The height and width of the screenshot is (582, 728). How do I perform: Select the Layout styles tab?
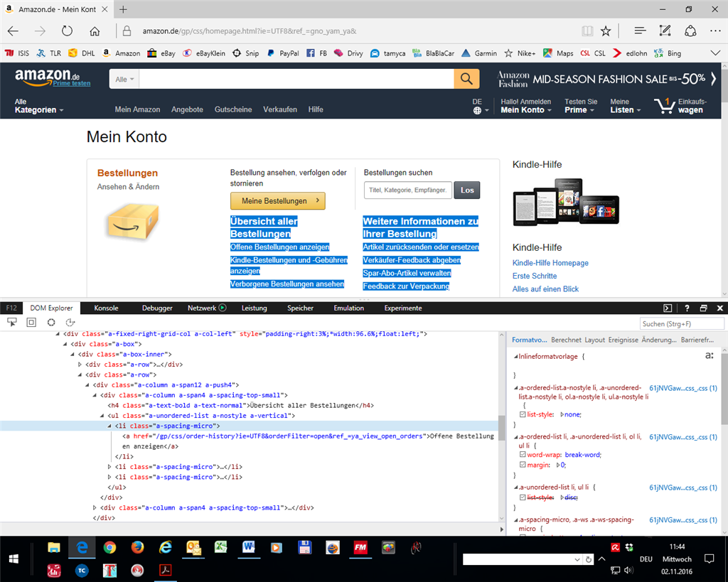595,340
